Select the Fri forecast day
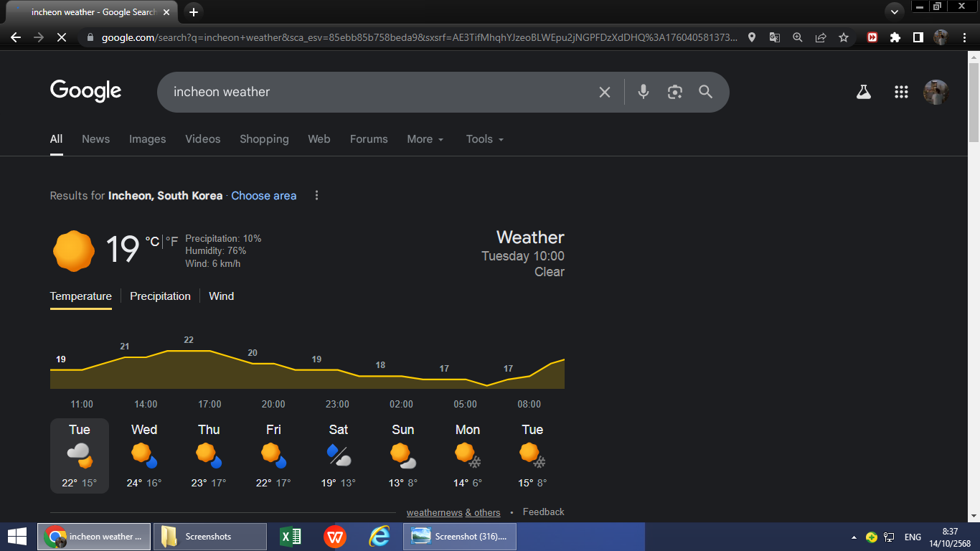Image resolution: width=980 pixels, height=551 pixels. (273, 456)
